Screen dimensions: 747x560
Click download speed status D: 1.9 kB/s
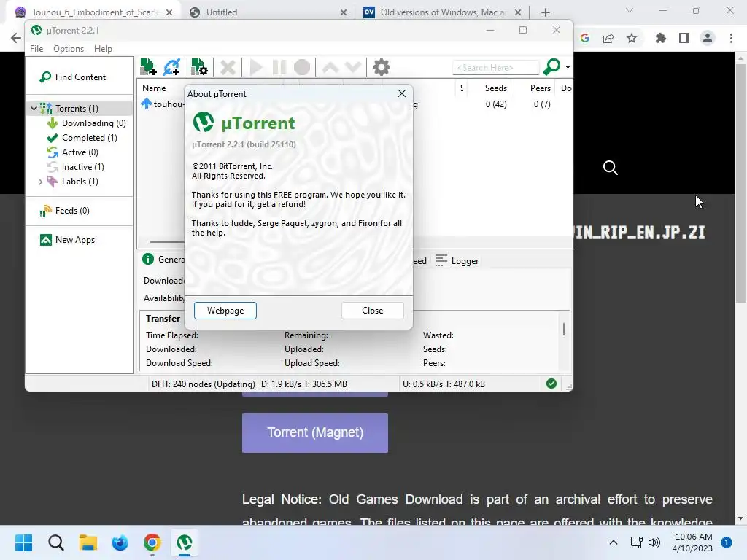pyautogui.click(x=304, y=384)
